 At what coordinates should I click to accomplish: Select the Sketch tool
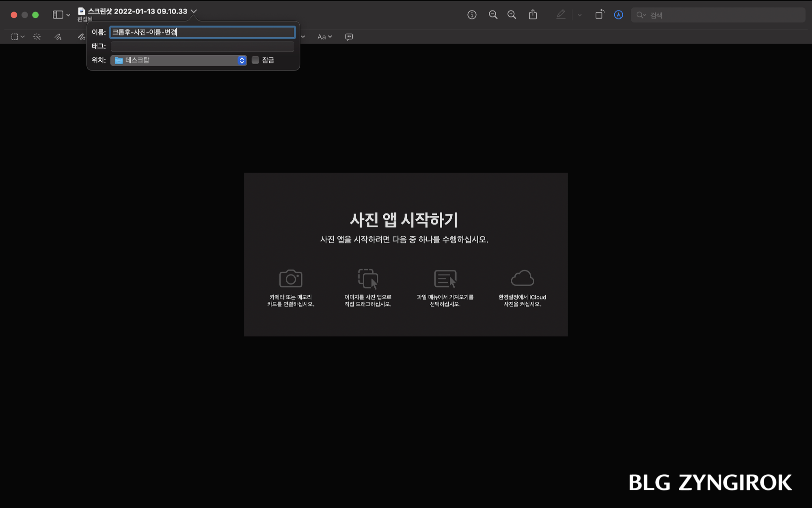(x=58, y=37)
